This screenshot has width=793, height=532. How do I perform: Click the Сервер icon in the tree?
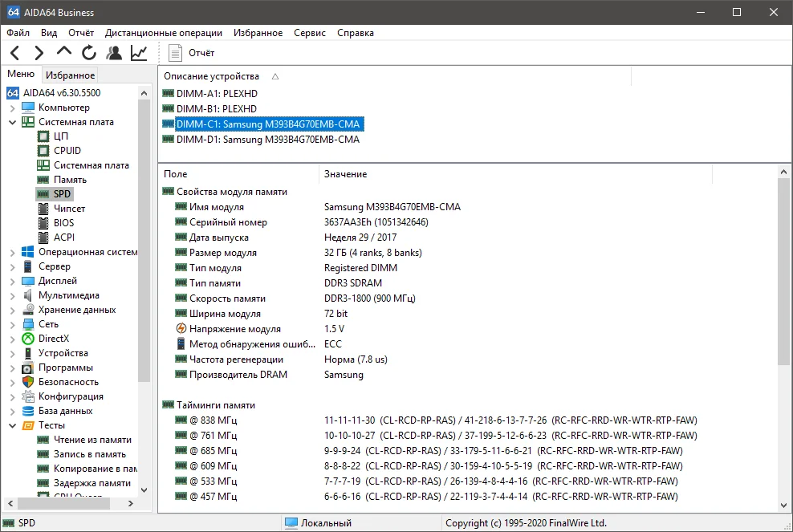[28, 266]
